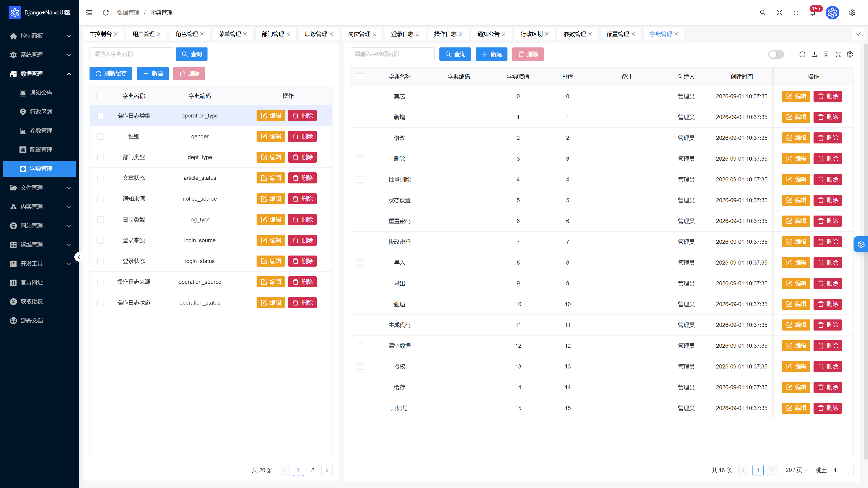Viewport: 868px width, 488px height.
Task: Expand the tab list dropdown arrow
Action: [858, 34]
